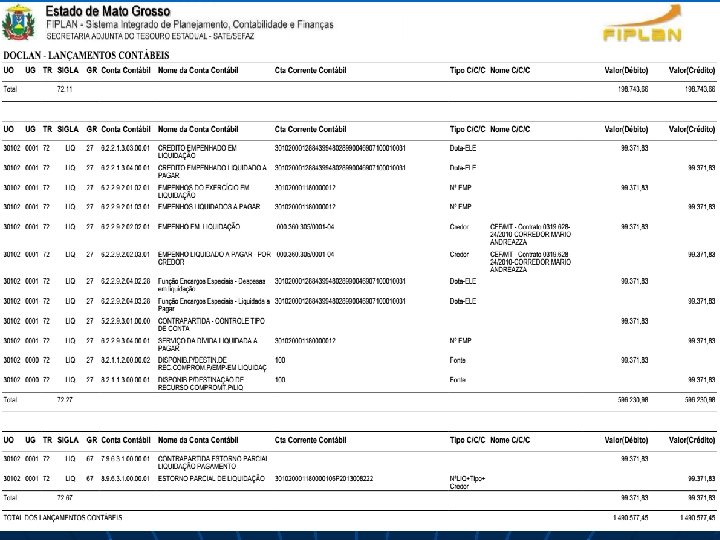The height and width of the screenshot is (540, 720).
Task: Click the first 'Valor(Crédito)' column header
Action: 692,70
